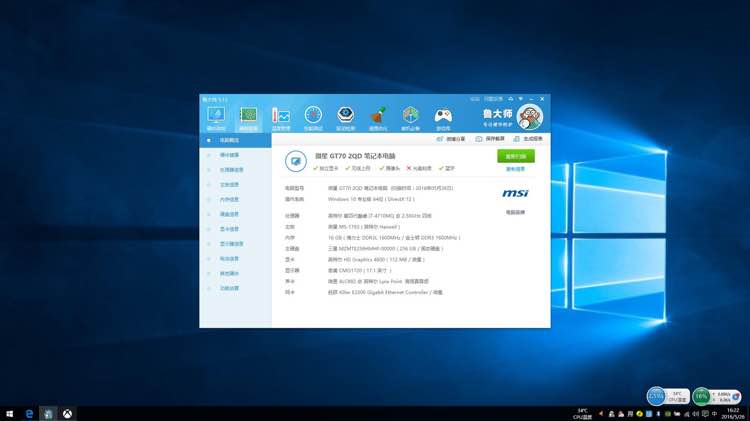Open the action center notification icon
The height and width of the screenshot is (421, 750).
coord(706,414)
